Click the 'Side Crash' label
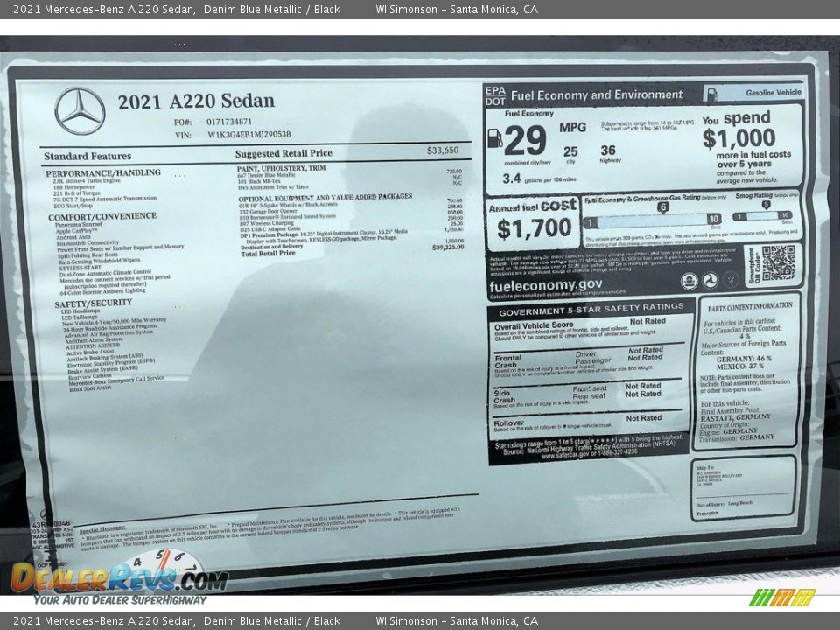 (x=504, y=396)
